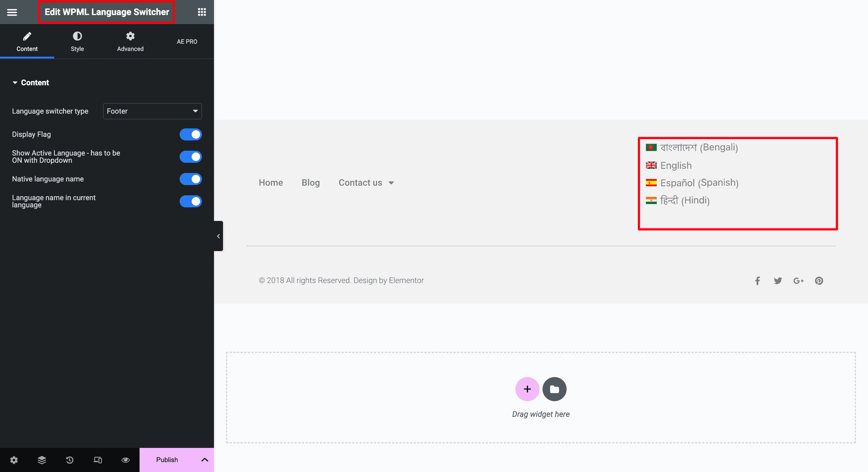
Task: Toggle Show Active Language switch
Action: 190,157
